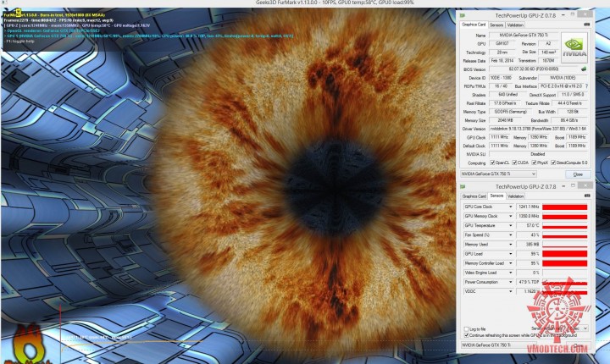Click the GPU Load red graph bar
Screen dimensions: 610x364
click(x=564, y=254)
